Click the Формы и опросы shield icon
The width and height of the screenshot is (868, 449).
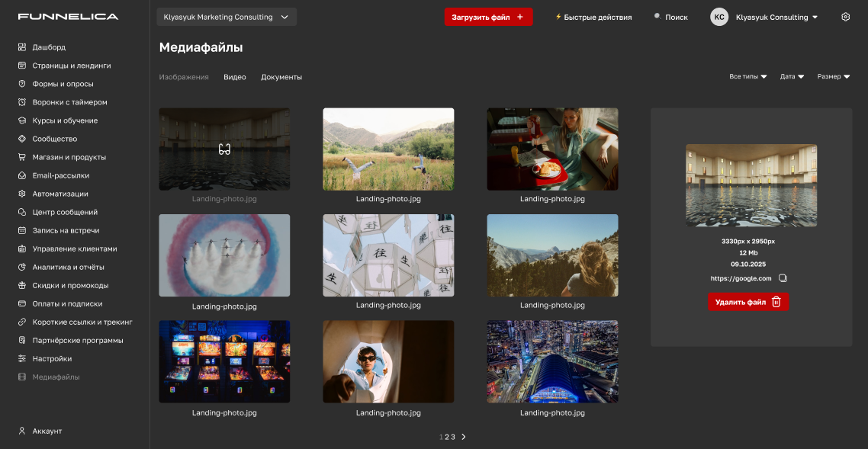[22, 84]
